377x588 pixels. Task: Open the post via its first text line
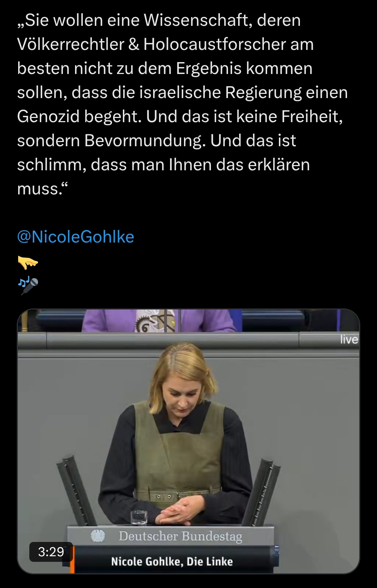tap(159, 20)
